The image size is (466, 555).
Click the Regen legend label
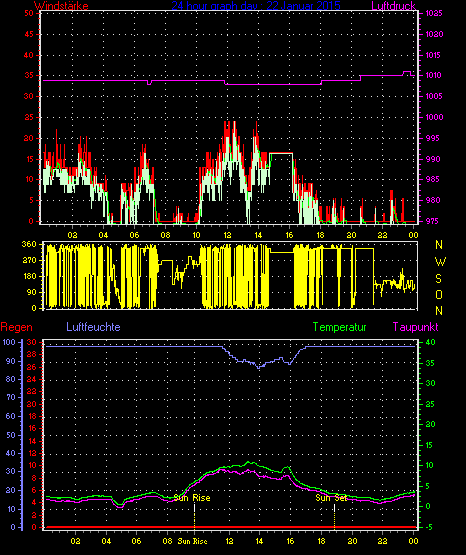pyautogui.click(x=16, y=327)
